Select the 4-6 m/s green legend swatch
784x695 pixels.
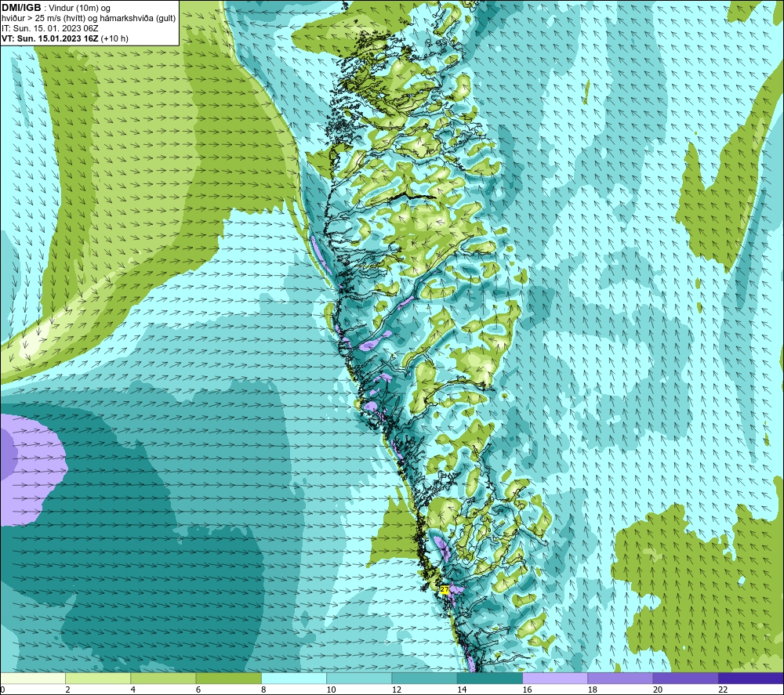164,679
